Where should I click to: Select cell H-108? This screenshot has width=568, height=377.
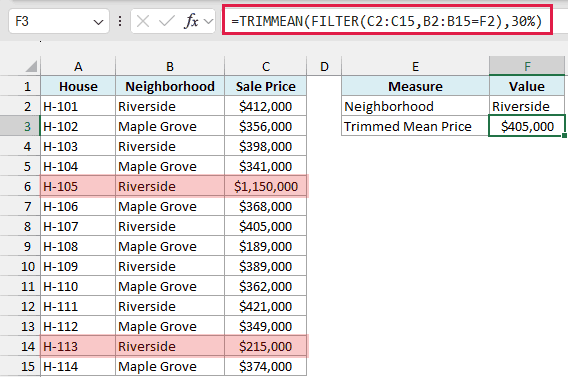click(x=78, y=246)
